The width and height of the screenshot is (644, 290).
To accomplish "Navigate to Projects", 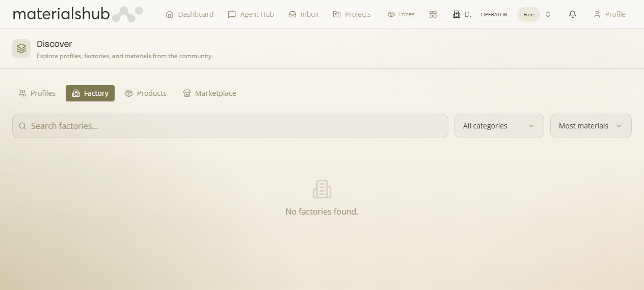I will point(352,14).
